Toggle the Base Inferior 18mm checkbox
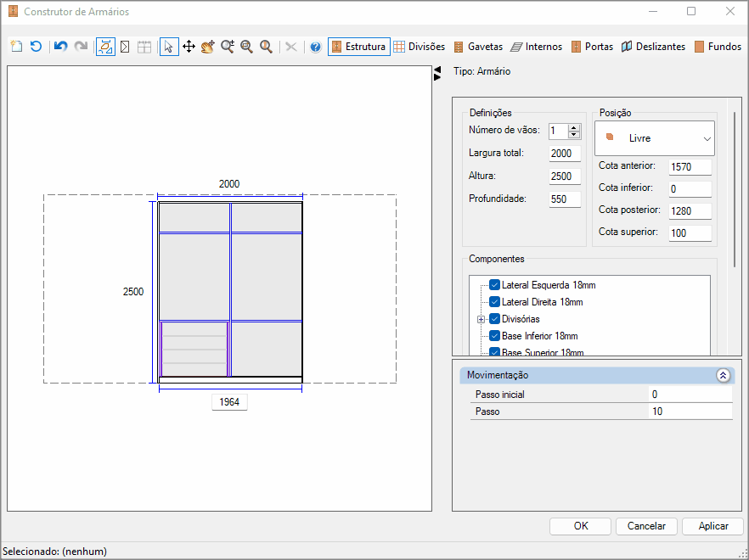Viewport: 749px width, 560px height. 494,336
